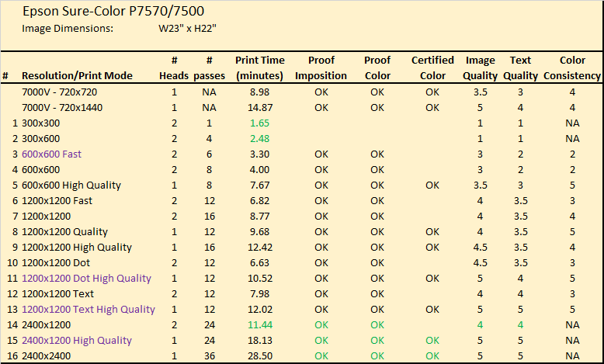Screen dimensions: 604x364
Task: Click the Print Time (minutes) header
Action: pyautogui.click(x=259, y=68)
